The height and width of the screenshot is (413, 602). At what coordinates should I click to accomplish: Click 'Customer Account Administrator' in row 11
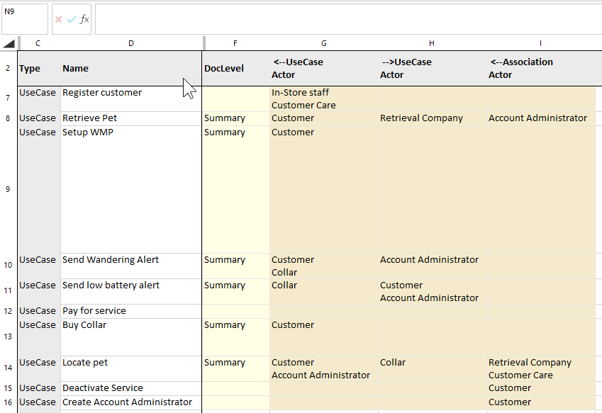click(x=432, y=292)
